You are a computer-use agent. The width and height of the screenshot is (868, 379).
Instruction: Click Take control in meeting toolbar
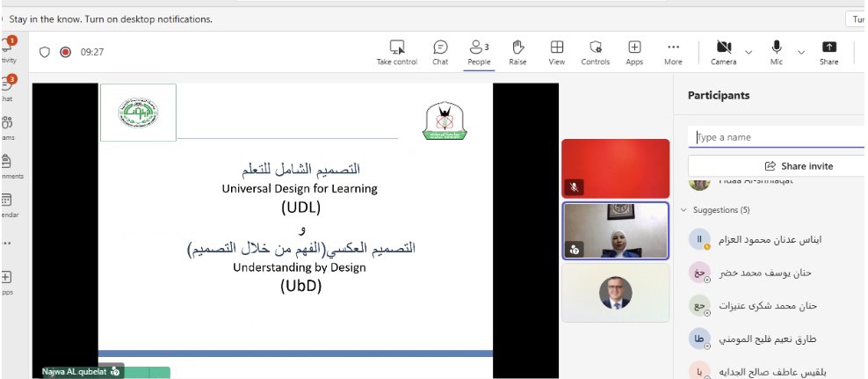point(397,53)
